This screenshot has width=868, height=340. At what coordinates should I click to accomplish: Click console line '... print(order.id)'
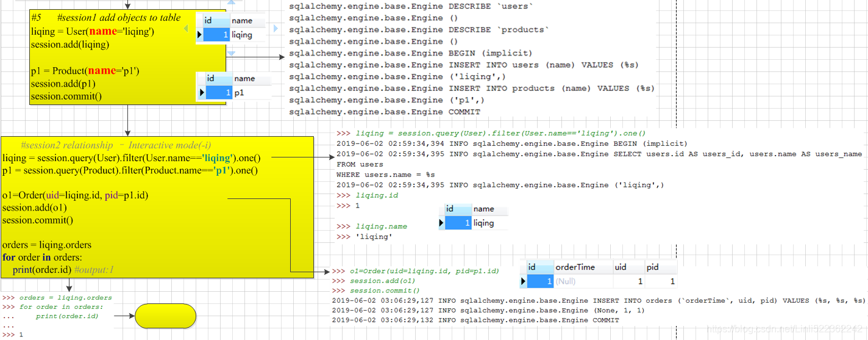(x=50, y=316)
